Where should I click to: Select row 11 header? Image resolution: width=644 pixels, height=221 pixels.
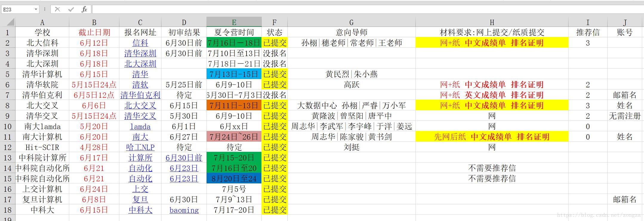(x=7, y=137)
